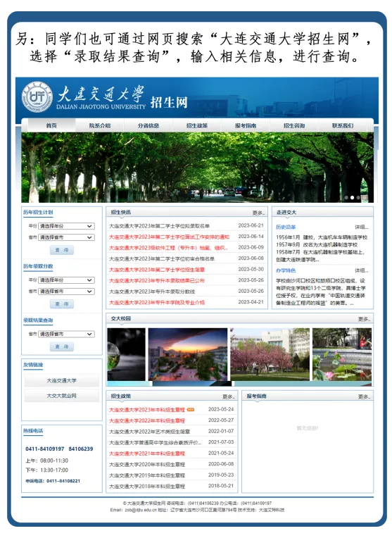Screen dimensions: 392x538
Task: Click 详细 next to 办学特色
Action: coord(362,270)
